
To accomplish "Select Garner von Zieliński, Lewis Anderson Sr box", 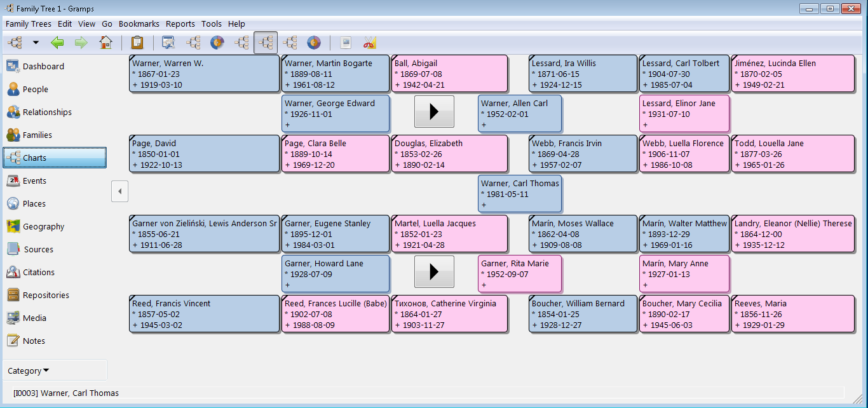I will [x=204, y=234].
